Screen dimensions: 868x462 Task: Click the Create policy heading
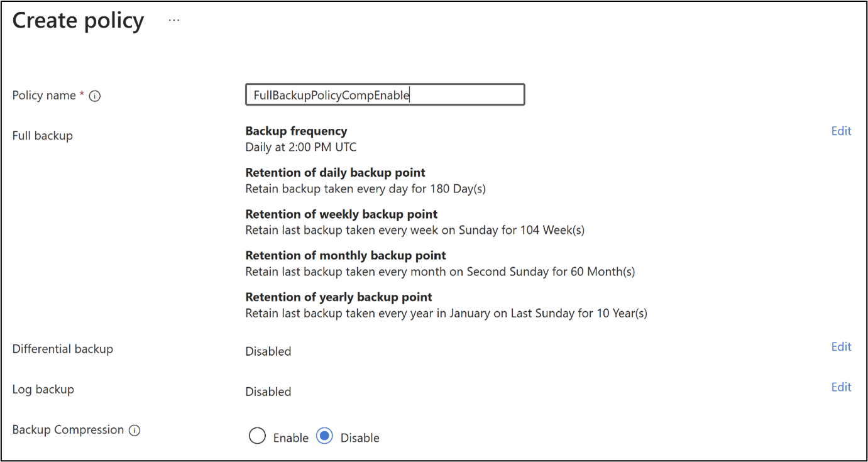coord(77,20)
